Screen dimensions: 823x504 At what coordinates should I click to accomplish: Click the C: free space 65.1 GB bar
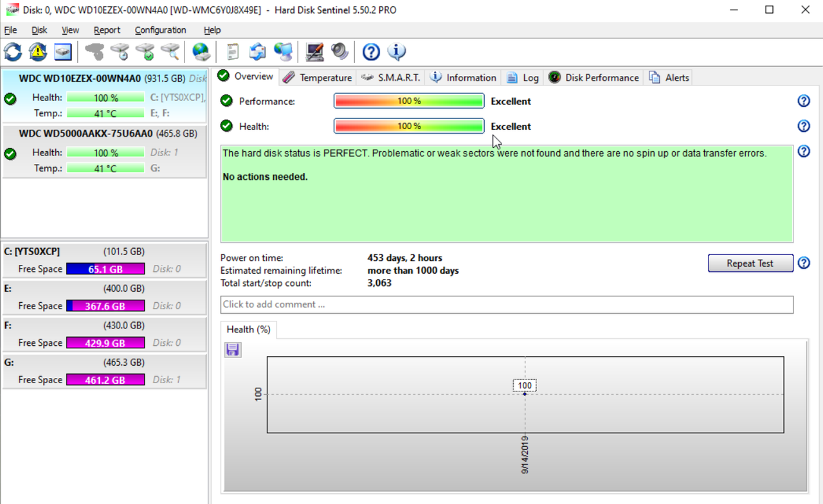(105, 269)
